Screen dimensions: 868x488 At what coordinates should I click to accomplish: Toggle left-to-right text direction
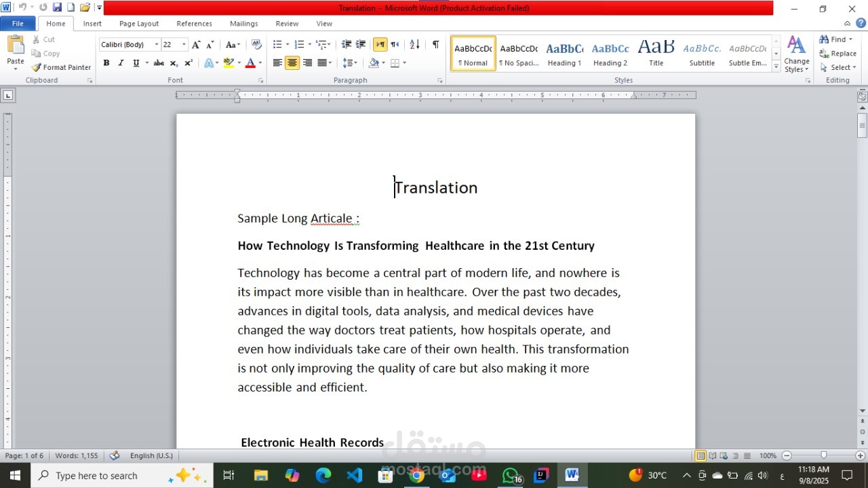380,44
